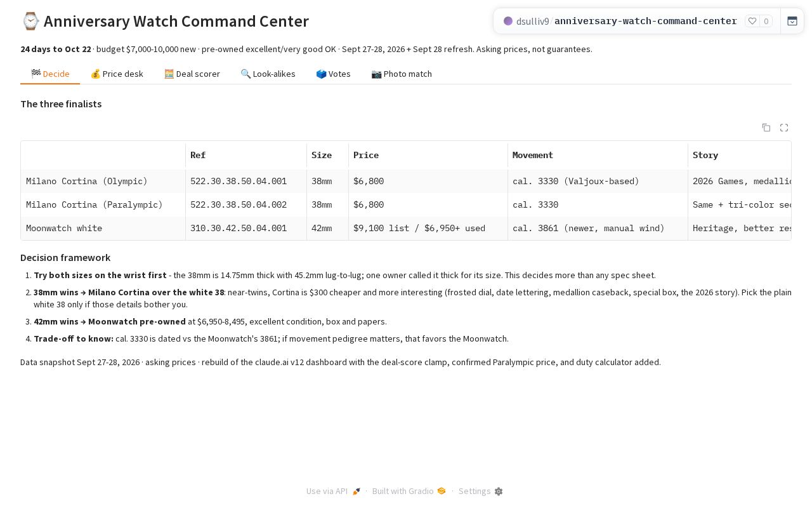
Task: Click ref 310.30.42.50.04.001 cell
Action: pos(246,229)
